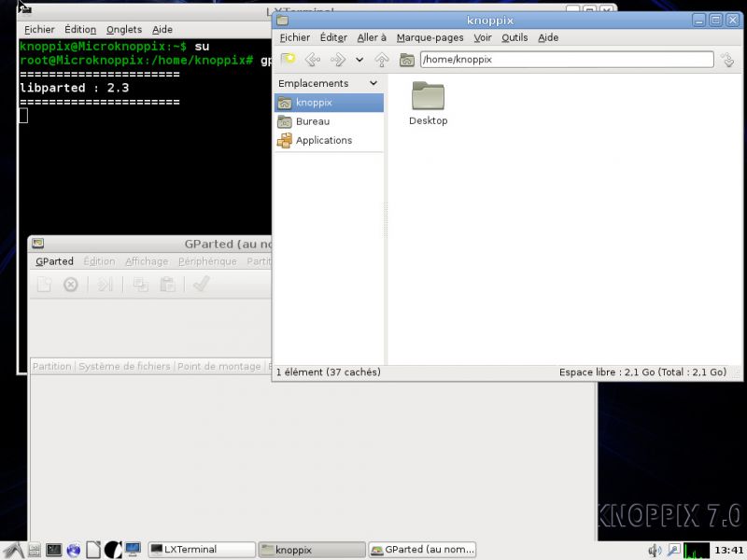Image resolution: width=747 pixels, height=560 pixels.
Task: Switch to the GParted window from the taskbar
Action: [x=422, y=549]
